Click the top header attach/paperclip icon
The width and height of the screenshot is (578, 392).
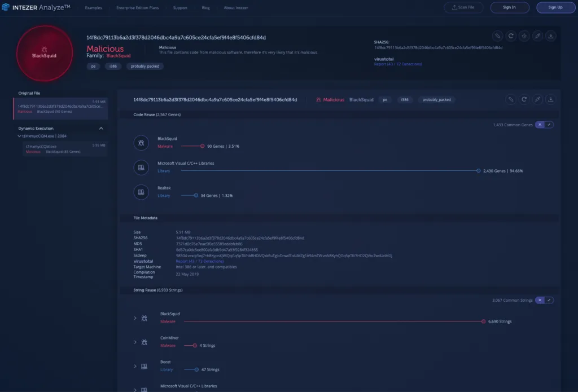[x=498, y=36]
